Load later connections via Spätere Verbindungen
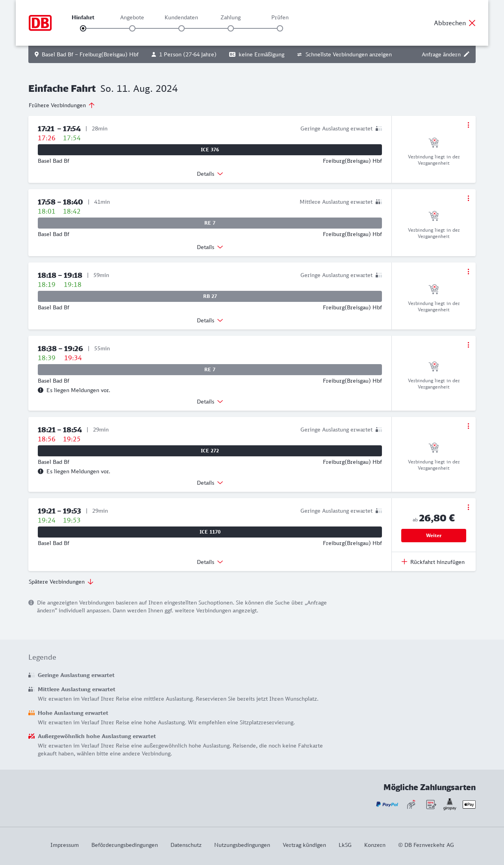The image size is (504, 865). click(x=61, y=582)
